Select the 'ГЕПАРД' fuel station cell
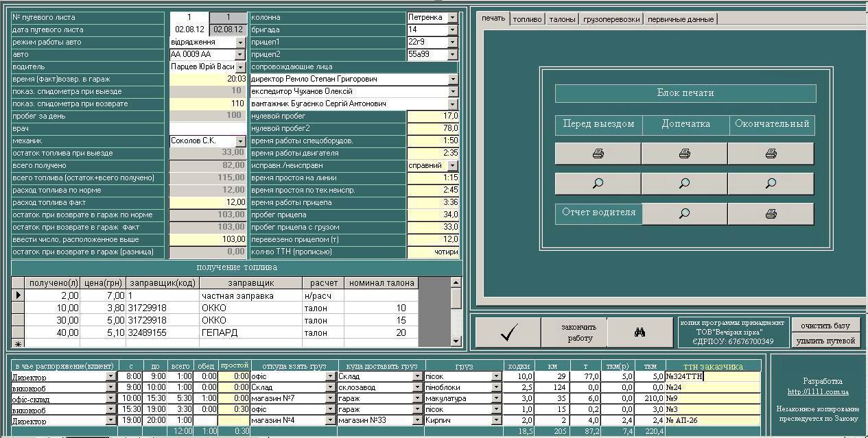This screenshot has width=868, height=438. 250,333
